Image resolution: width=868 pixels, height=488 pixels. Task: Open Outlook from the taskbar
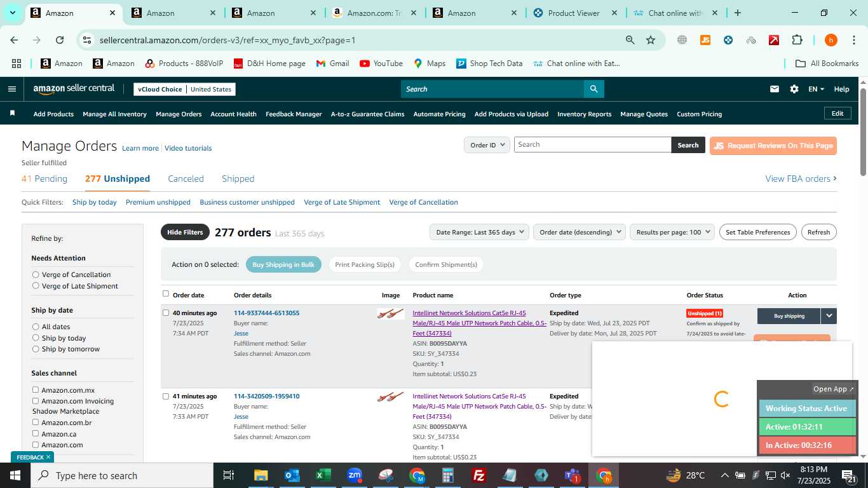[x=292, y=475]
